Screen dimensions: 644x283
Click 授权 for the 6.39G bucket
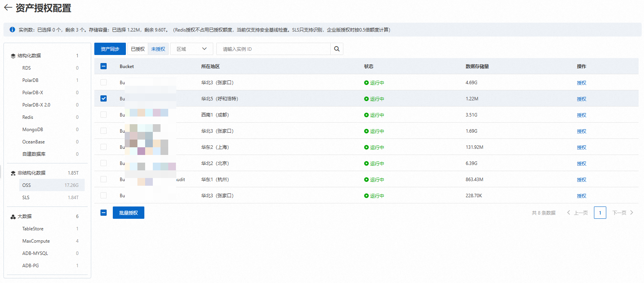click(x=581, y=163)
